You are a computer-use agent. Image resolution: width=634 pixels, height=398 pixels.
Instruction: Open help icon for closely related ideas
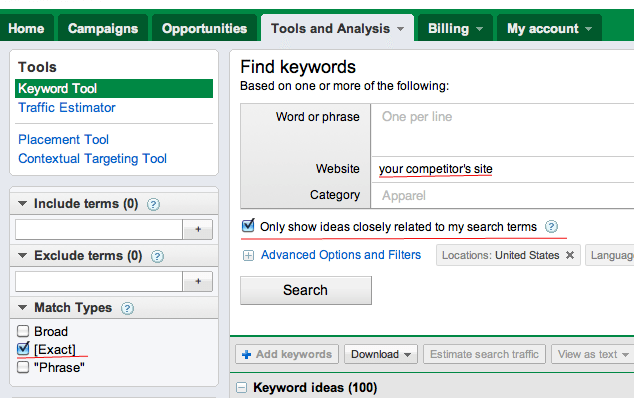(551, 227)
